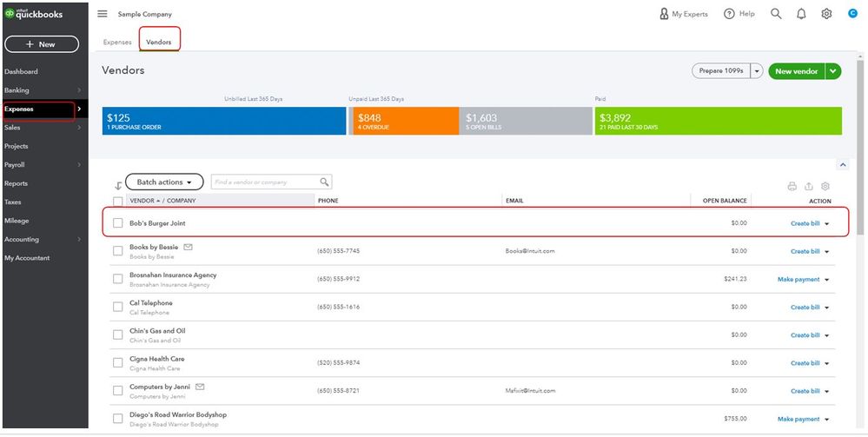The width and height of the screenshot is (868, 437).
Task: Tick the Computers by Jenni checkbox
Action: click(x=117, y=390)
